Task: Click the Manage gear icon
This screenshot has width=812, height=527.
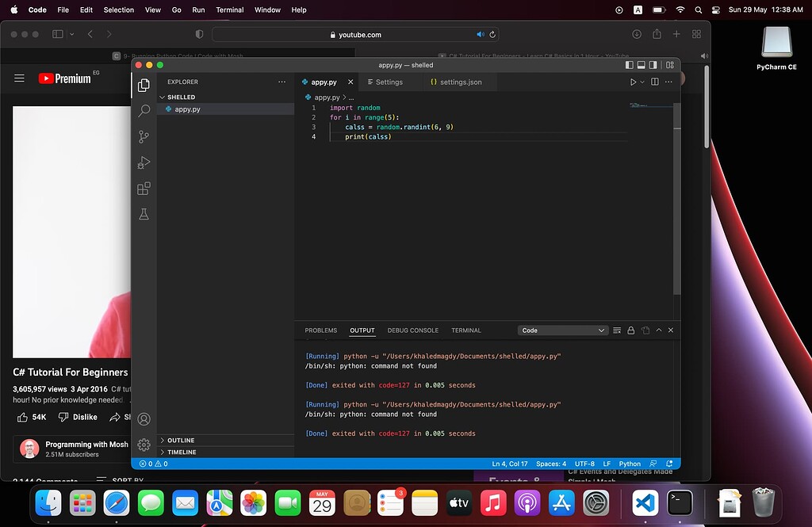Action: click(144, 445)
